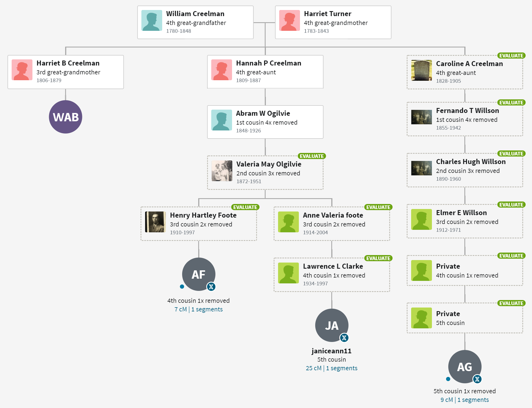Open the 9 cM 1 segments link
532x408 pixels.
click(x=465, y=400)
